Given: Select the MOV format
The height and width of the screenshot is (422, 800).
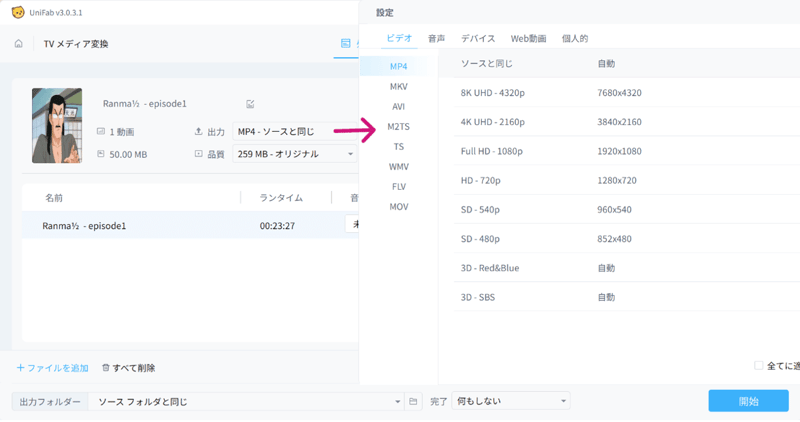Looking at the screenshot, I should (398, 207).
